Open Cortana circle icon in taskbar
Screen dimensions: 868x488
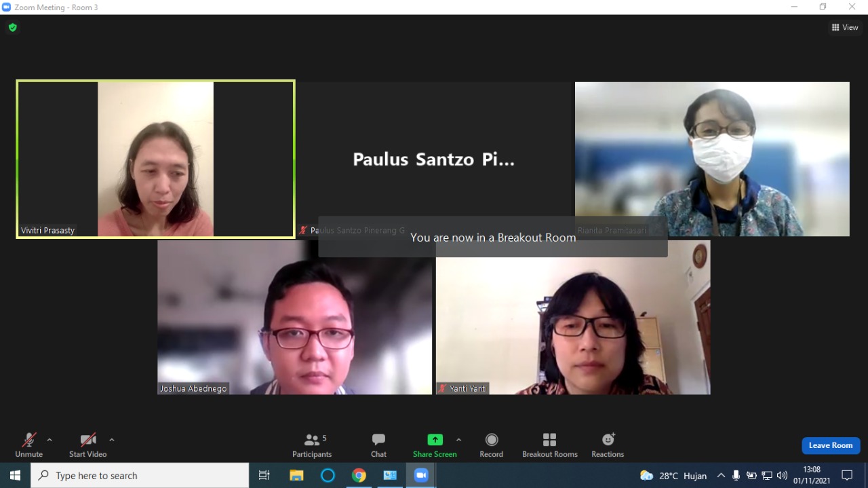[328, 475]
